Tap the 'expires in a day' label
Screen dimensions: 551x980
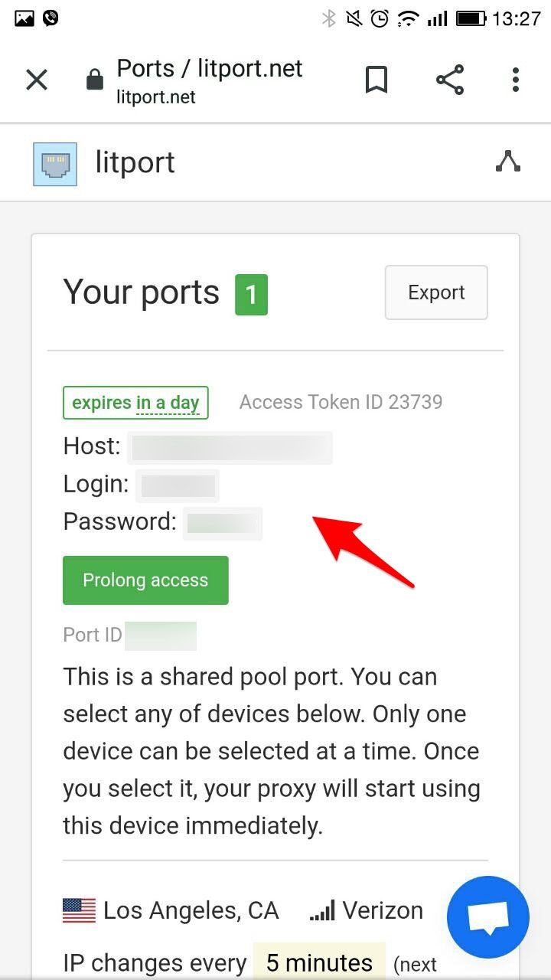click(x=135, y=403)
